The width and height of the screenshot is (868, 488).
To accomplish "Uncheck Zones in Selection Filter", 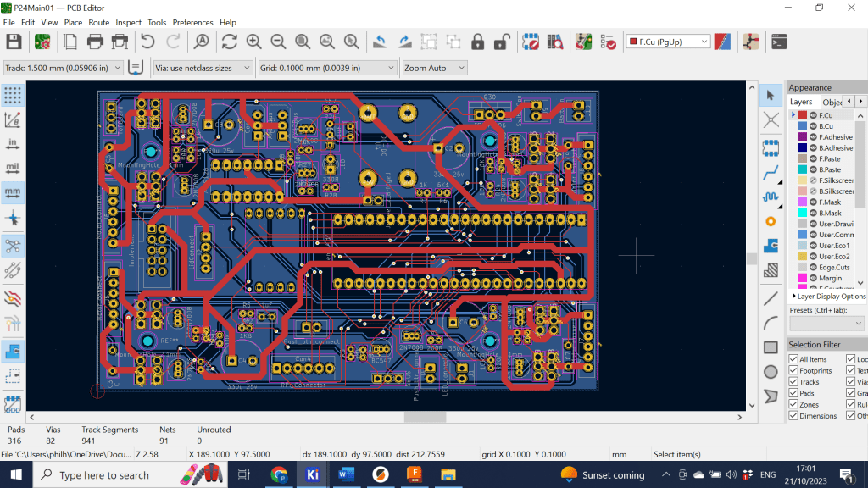I will coord(794,404).
